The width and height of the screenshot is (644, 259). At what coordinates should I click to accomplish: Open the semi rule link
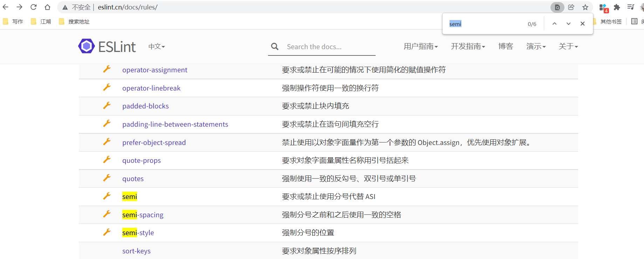tap(130, 197)
